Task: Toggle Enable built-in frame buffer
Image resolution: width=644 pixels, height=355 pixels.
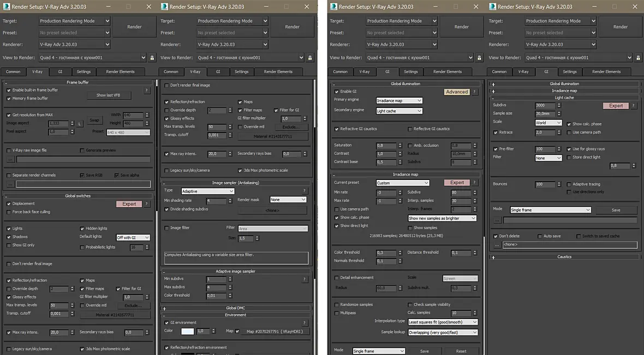Action: click(x=9, y=91)
